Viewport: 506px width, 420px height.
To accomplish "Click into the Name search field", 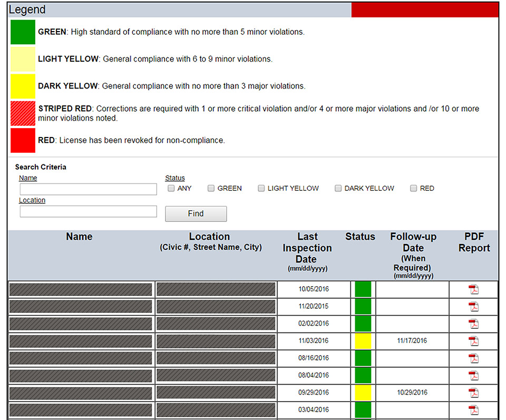I will point(88,189).
